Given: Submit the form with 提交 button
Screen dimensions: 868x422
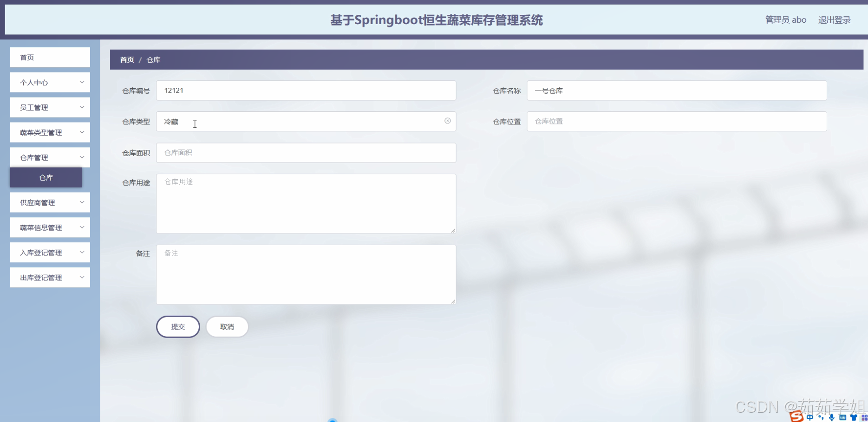Looking at the screenshot, I should pos(178,327).
